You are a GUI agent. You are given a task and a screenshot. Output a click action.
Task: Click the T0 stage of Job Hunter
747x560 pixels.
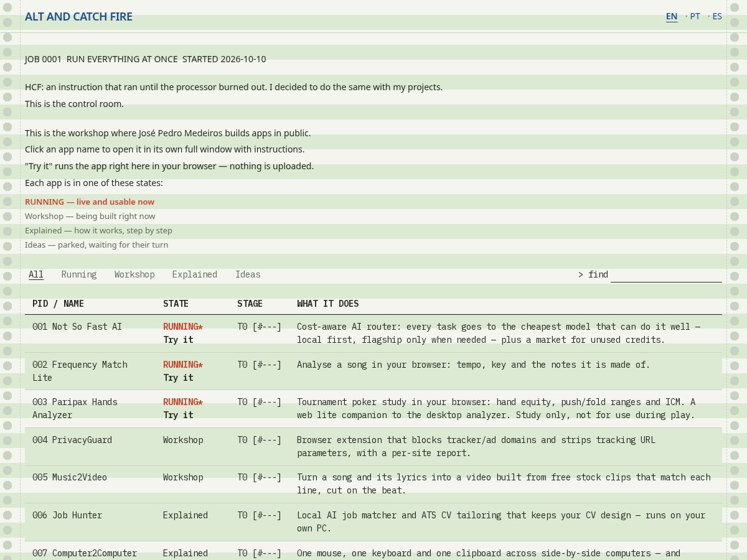[260, 515]
